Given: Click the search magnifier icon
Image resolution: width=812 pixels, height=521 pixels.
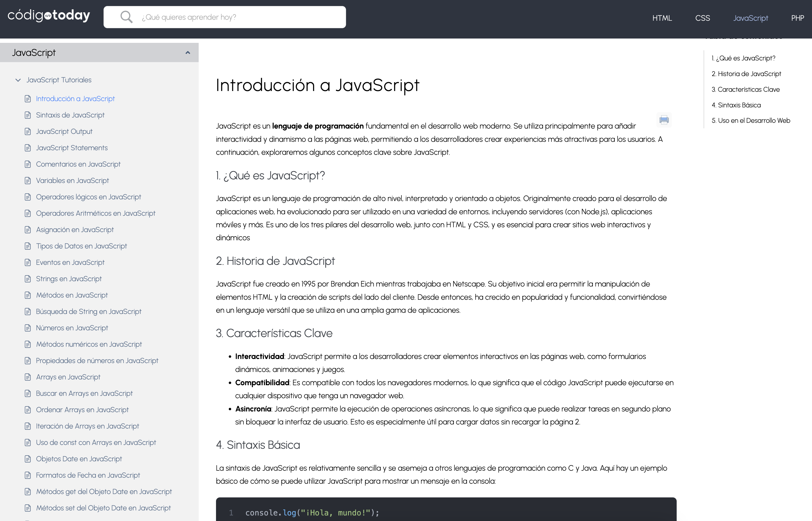Looking at the screenshot, I should point(126,17).
